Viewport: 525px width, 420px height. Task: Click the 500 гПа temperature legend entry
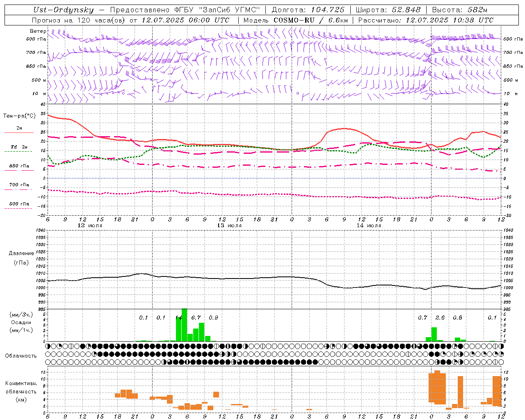(19, 203)
